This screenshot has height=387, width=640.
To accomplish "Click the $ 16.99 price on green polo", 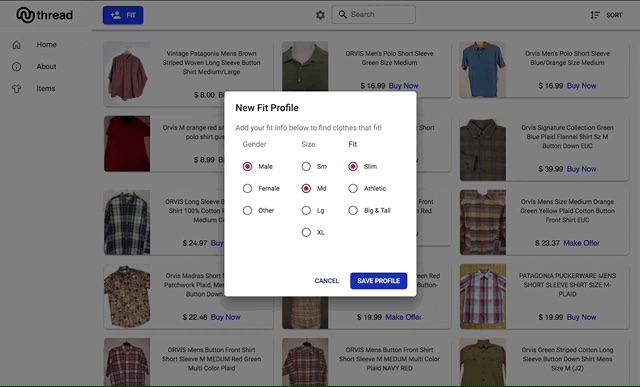I will pyautogui.click(x=373, y=86).
